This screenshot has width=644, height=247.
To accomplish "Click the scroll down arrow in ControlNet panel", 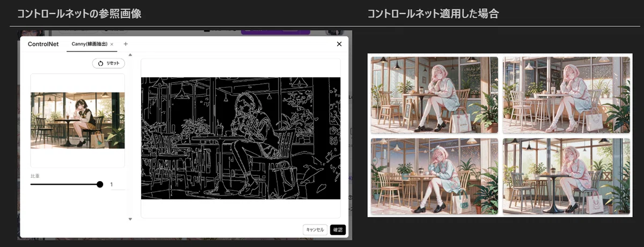I will click(130, 219).
